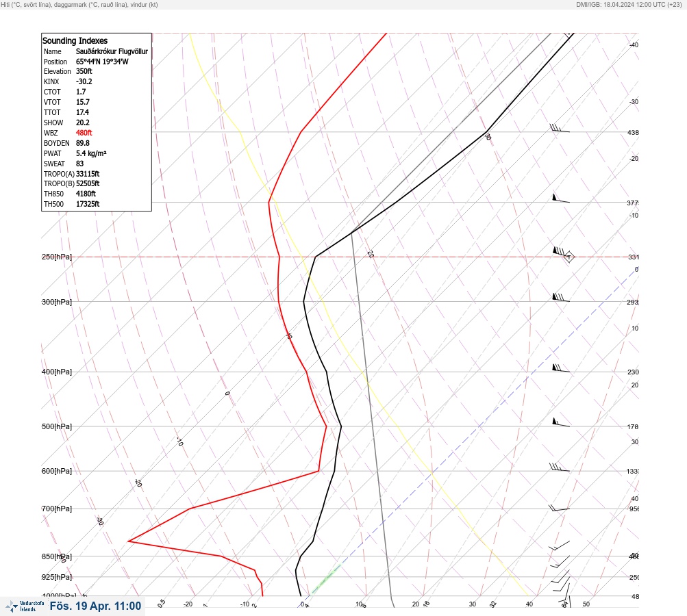Click the 50 label on the bottom temperature axis
Viewport: 687px width, 616px height.
[586, 604]
